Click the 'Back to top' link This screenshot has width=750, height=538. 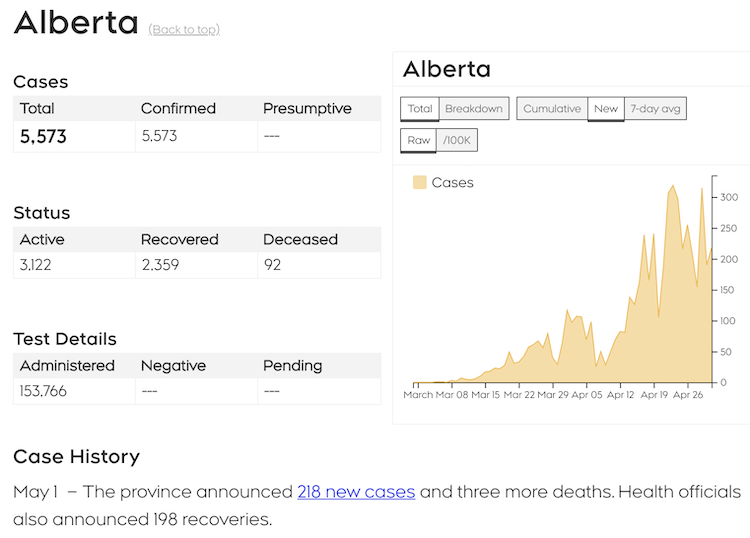(184, 29)
